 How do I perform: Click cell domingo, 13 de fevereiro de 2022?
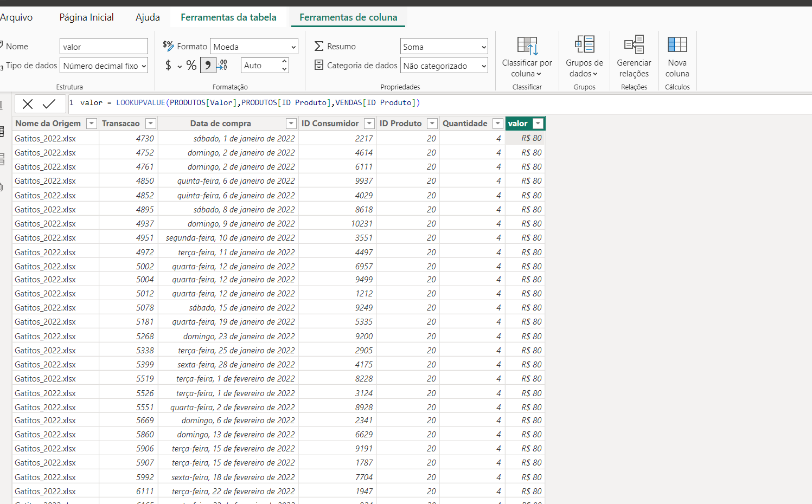(228, 434)
